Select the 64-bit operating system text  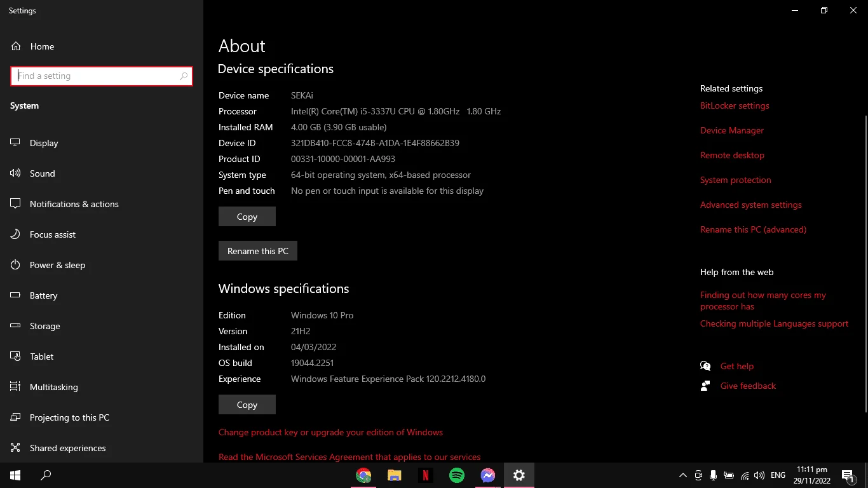[381, 175]
